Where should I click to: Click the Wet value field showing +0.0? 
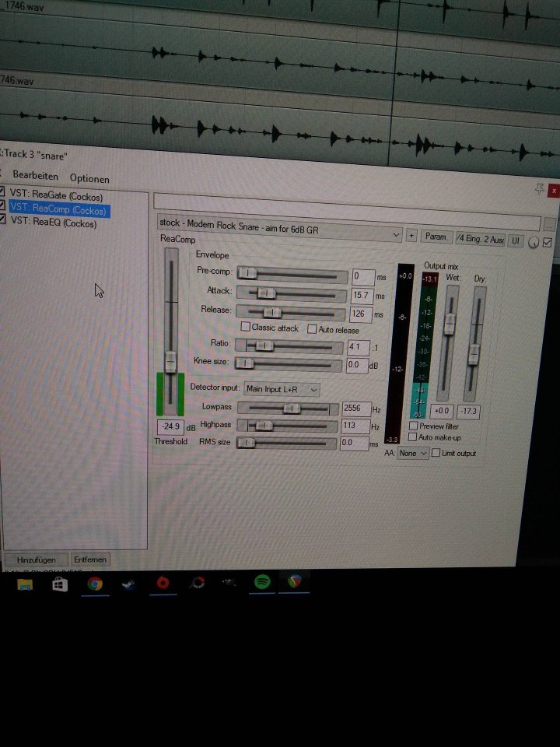(x=442, y=411)
